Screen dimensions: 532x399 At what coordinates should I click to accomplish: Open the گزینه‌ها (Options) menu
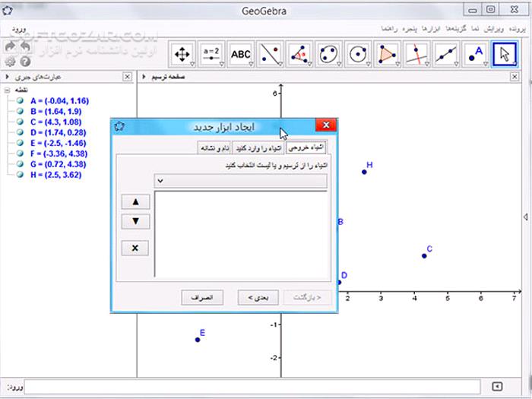456,29
